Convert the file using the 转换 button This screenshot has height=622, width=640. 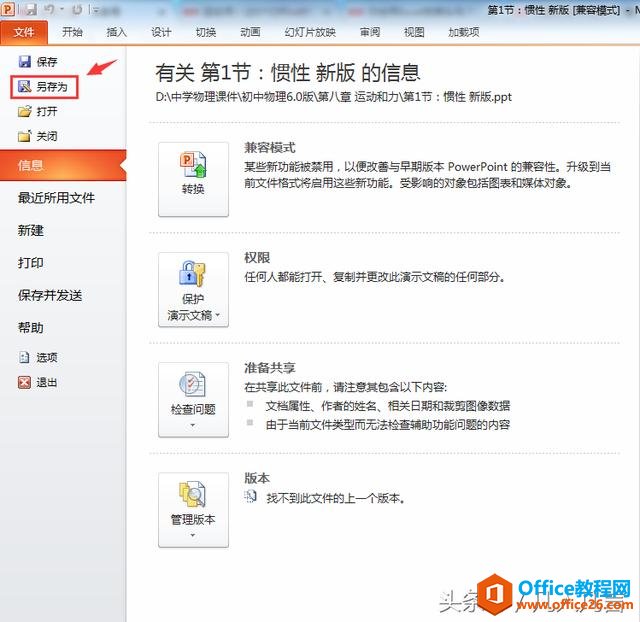[x=193, y=179]
